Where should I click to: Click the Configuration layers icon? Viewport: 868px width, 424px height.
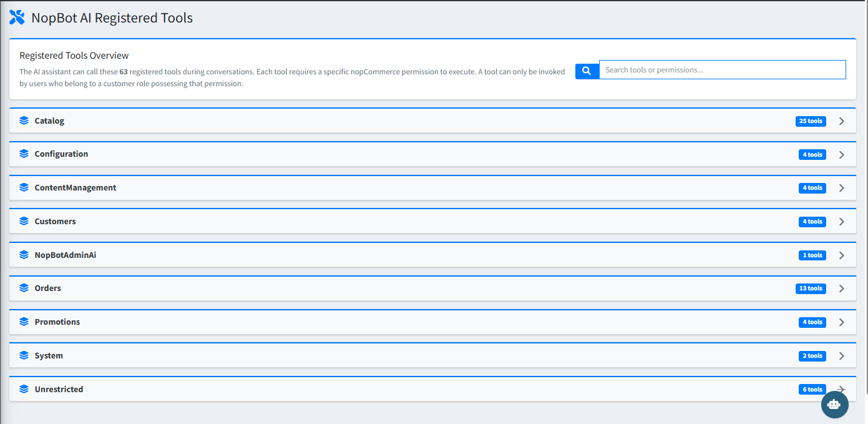[x=24, y=154]
